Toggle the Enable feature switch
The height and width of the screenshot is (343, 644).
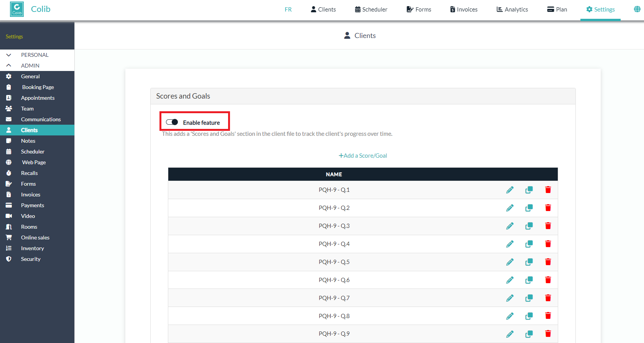pyautogui.click(x=172, y=122)
